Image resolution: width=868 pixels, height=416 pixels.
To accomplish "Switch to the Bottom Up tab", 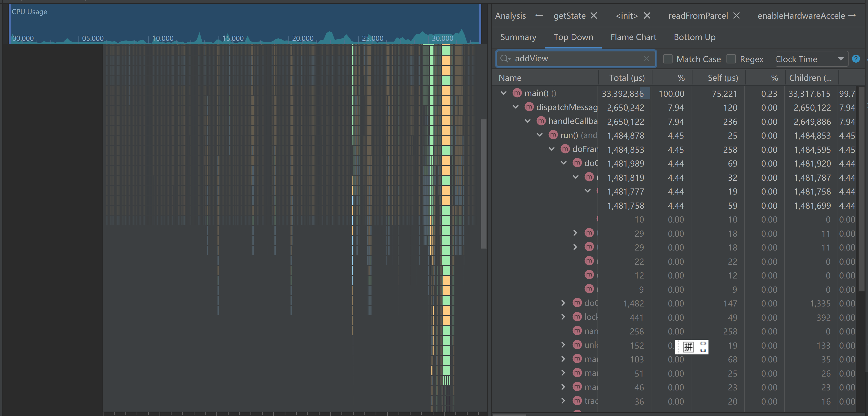I will (x=694, y=37).
